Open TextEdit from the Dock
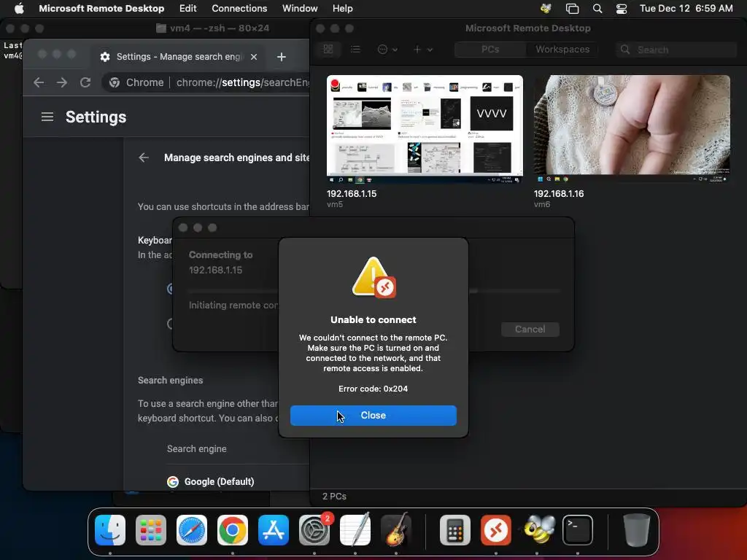 (355, 530)
